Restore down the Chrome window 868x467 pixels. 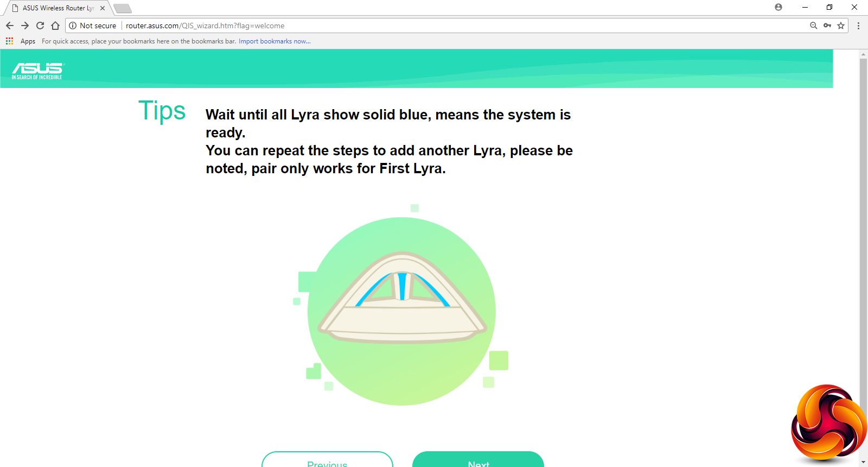pyautogui.click(x=829, y=7)
